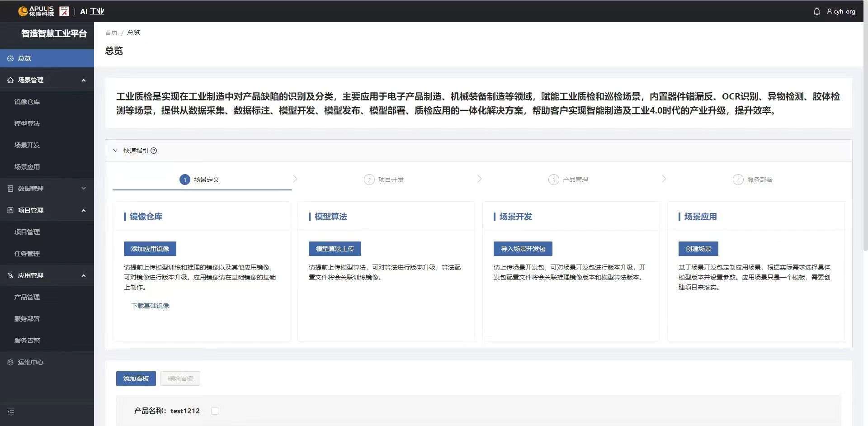Click the 场景应用 card title
This screenshot has width=868, height=426.
[x=701, y=217]
